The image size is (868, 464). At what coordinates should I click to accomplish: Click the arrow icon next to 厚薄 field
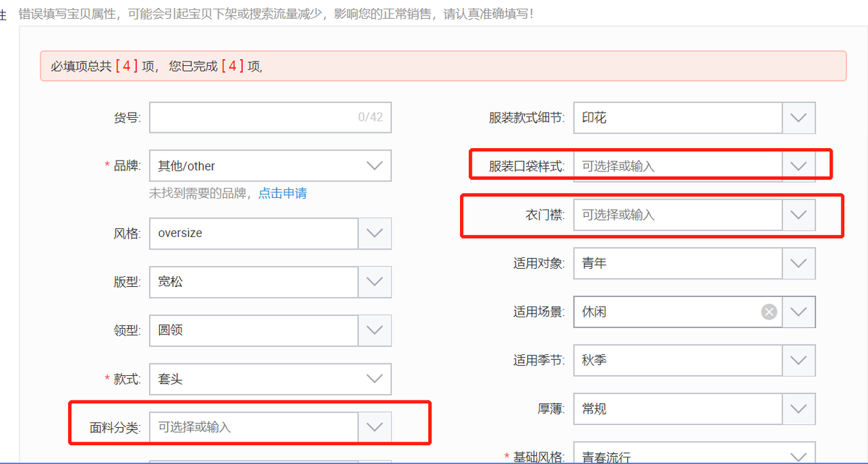click(x=799, y=408)
